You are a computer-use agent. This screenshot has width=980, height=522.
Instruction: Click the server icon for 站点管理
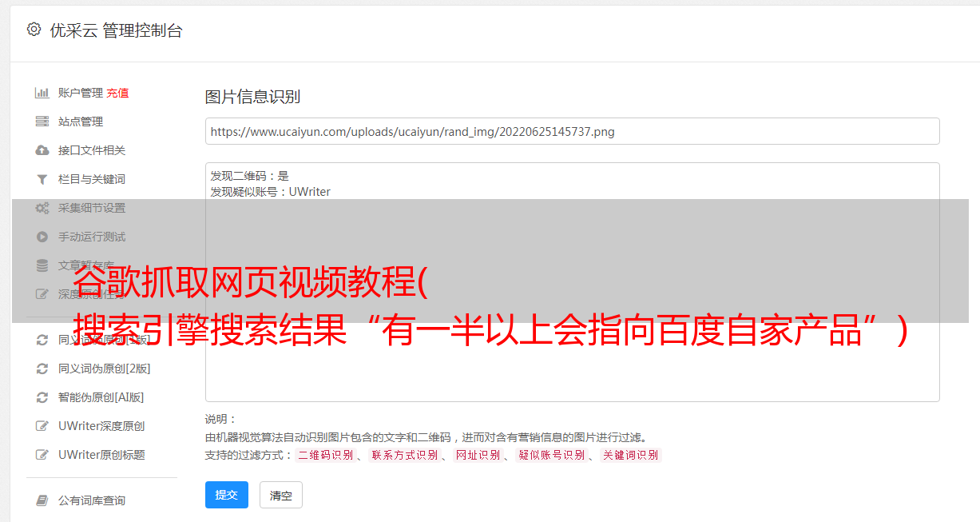click(42, 122)
